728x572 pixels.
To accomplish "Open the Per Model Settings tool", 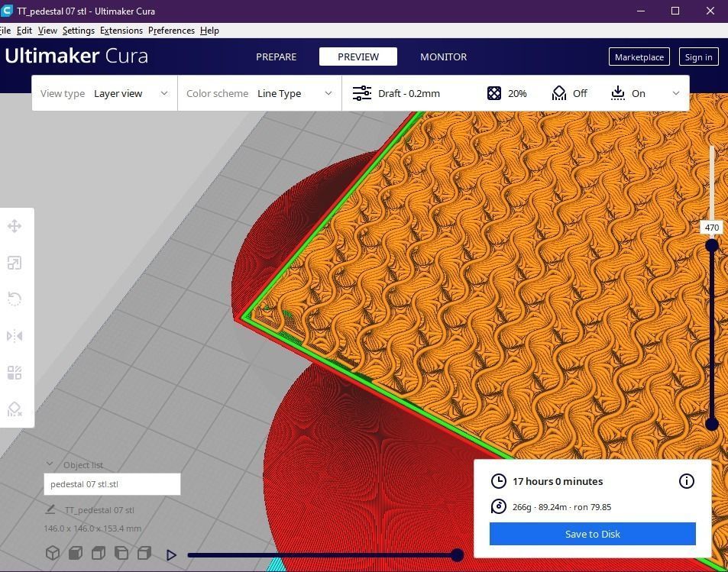I will click(x=15, y=373).
